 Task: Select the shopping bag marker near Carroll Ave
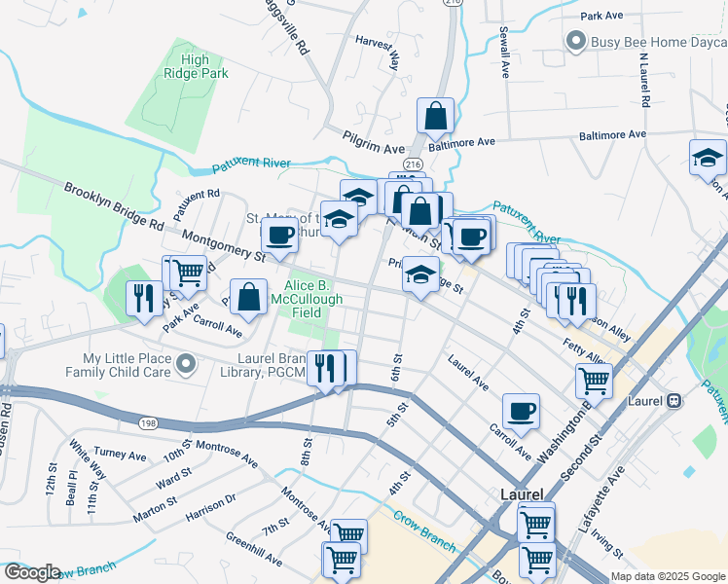tap(248, 298)
